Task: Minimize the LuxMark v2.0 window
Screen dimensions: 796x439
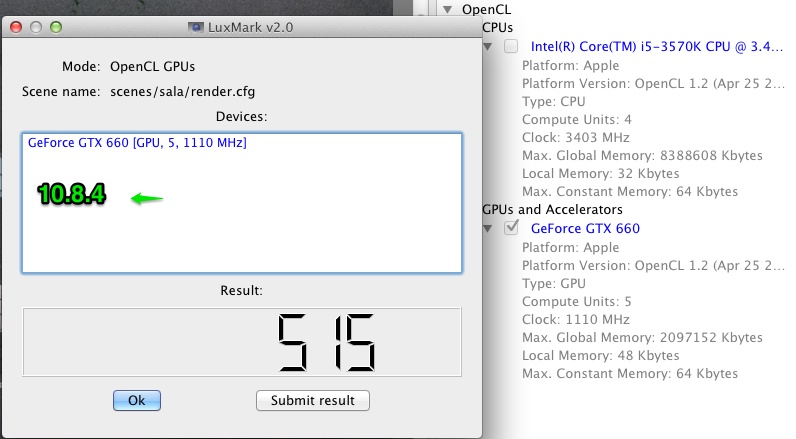Action: [36, 27]
